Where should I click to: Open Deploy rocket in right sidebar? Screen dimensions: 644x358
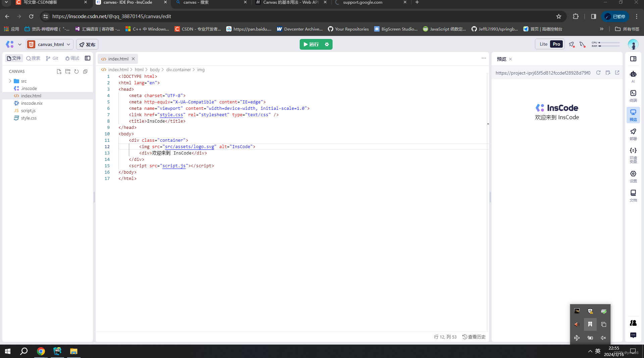pos(633,134)
